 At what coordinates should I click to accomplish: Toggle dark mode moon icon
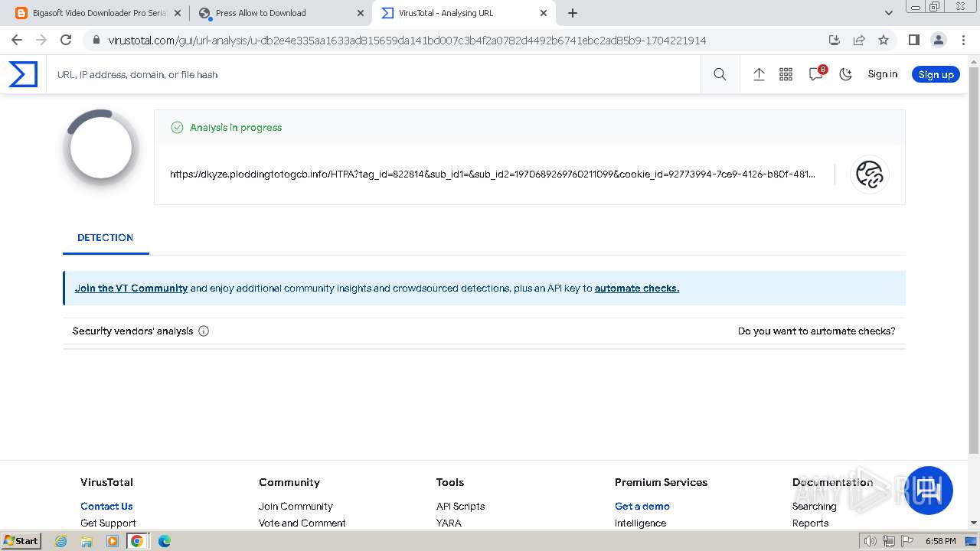pos(845,74)
